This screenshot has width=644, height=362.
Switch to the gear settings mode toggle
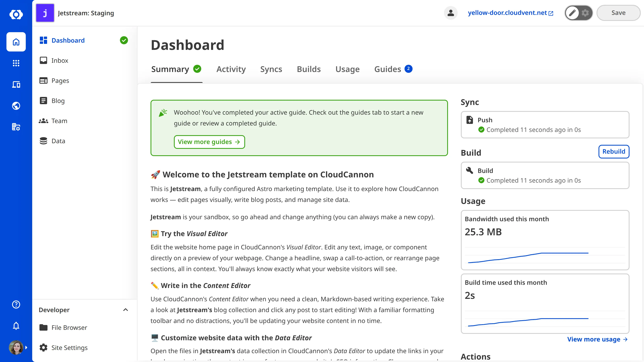[585, 13]
